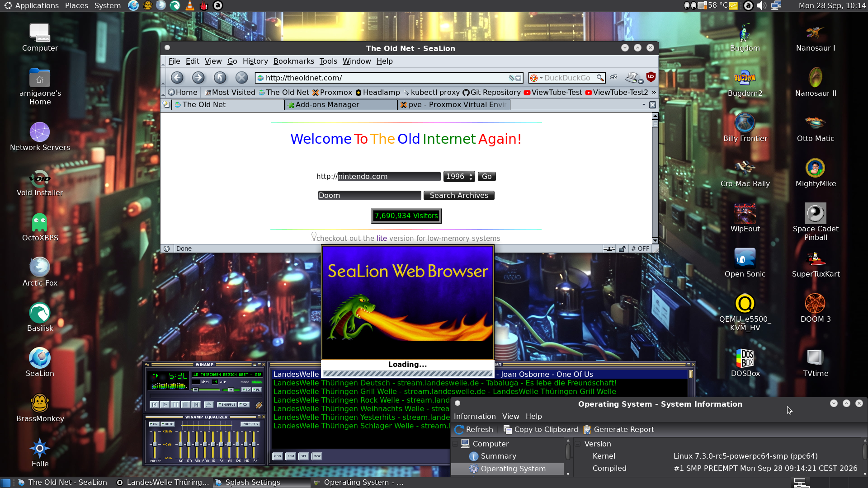868x488 pixels.
Task: Toggle the Winamp EQ window button
Action: [246, 389]
